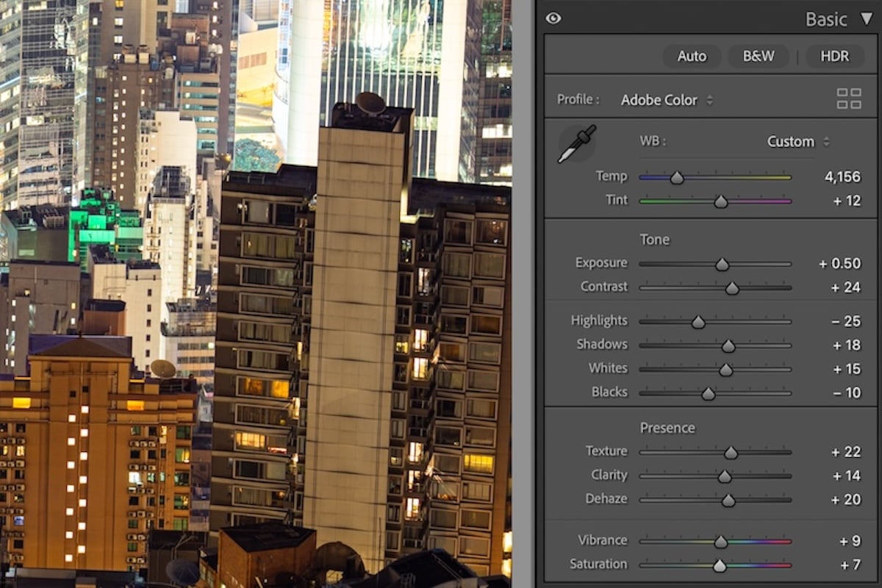Viewport: 882px width, 588px height.
Task: Enable HDR editing mode
Action: tap(836, 56)
